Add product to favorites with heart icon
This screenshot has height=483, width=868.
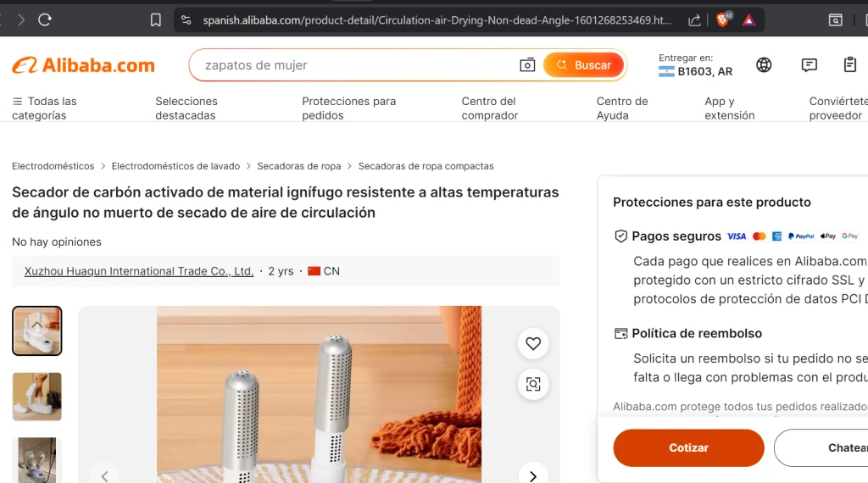point(533,343)
